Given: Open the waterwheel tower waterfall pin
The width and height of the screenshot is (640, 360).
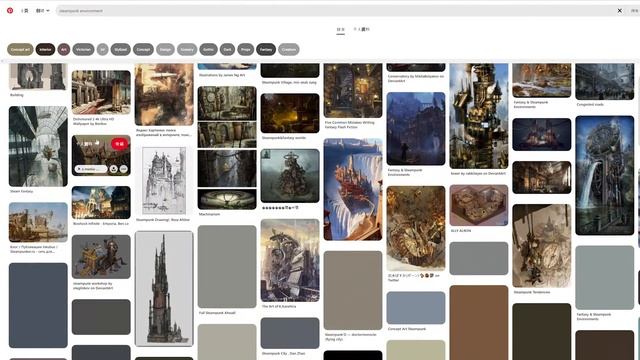Looking at the screenshot, I should (605, 176).
